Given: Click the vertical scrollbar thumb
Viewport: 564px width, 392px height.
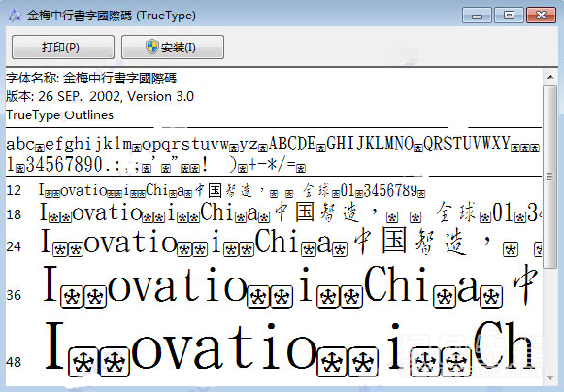Looking at the screenshot, I should click(550, 177).
